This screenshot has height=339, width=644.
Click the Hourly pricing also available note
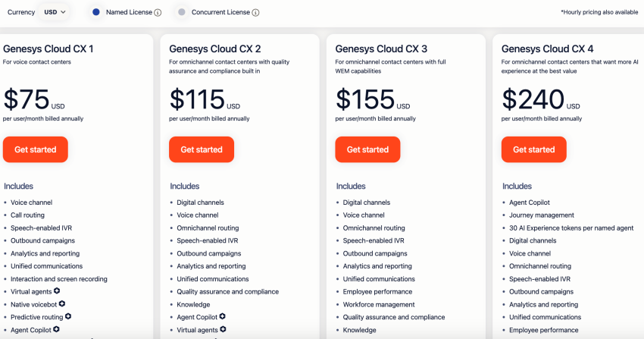tap(599, 12)
